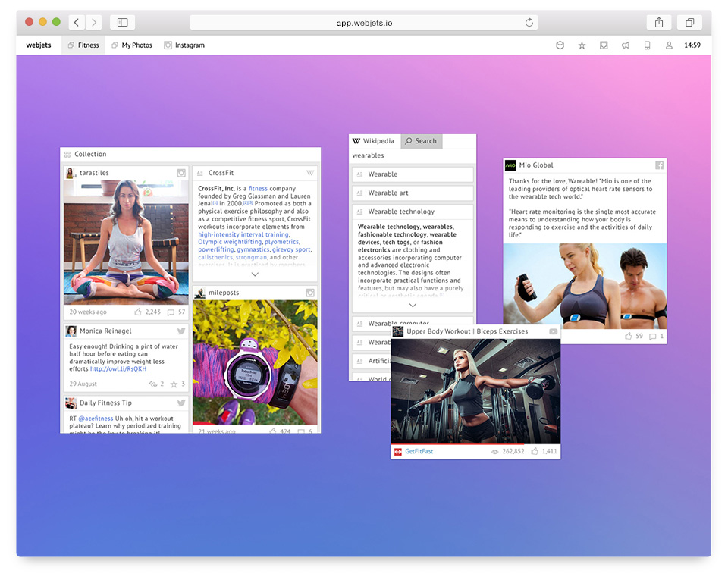Viewport: 728px width, 580px height.
Task: Follow the 'high-intensity interval training' link
Action: click(x=243, y=234)
